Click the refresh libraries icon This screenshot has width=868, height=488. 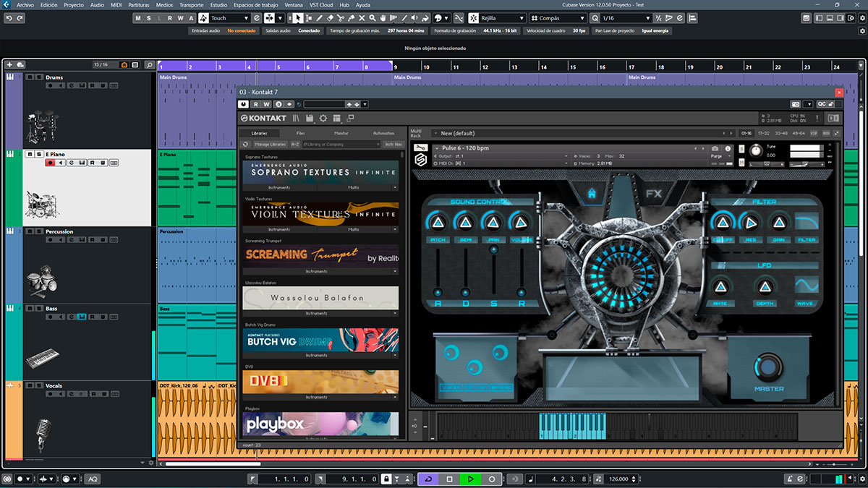point(246,145)
